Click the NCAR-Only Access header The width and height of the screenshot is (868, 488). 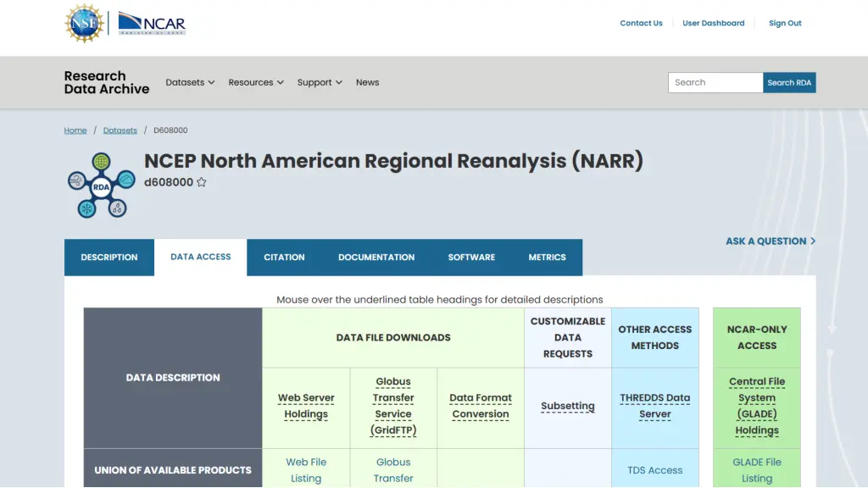point(757,337)
